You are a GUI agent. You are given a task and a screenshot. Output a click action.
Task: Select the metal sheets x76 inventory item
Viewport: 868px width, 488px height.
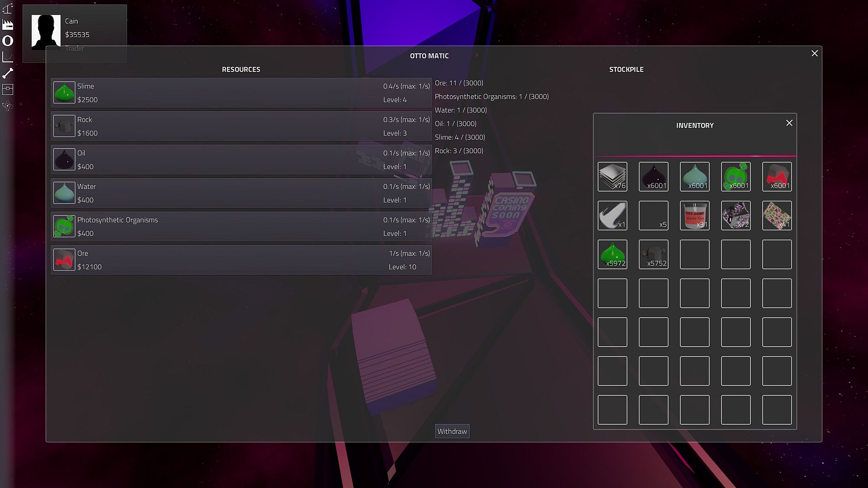pyautogui.click(x=612, y=177)
